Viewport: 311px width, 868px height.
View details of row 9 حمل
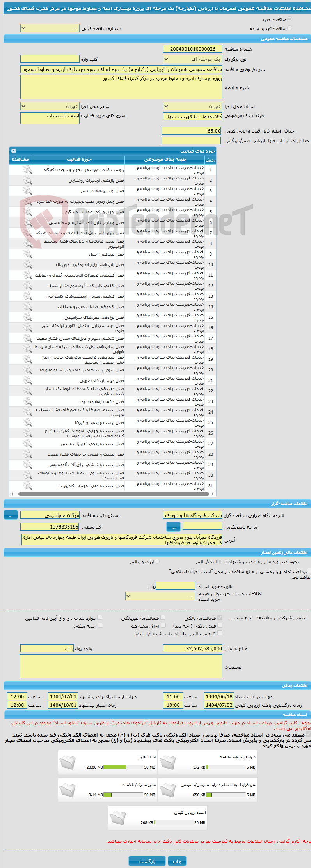pos(27,254)
